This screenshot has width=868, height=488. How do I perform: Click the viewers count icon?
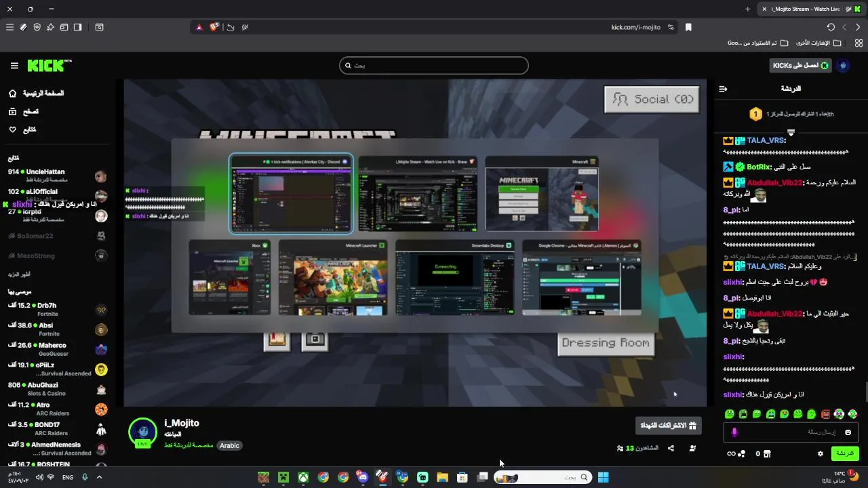pyautogui.click(x=620, y=448)
